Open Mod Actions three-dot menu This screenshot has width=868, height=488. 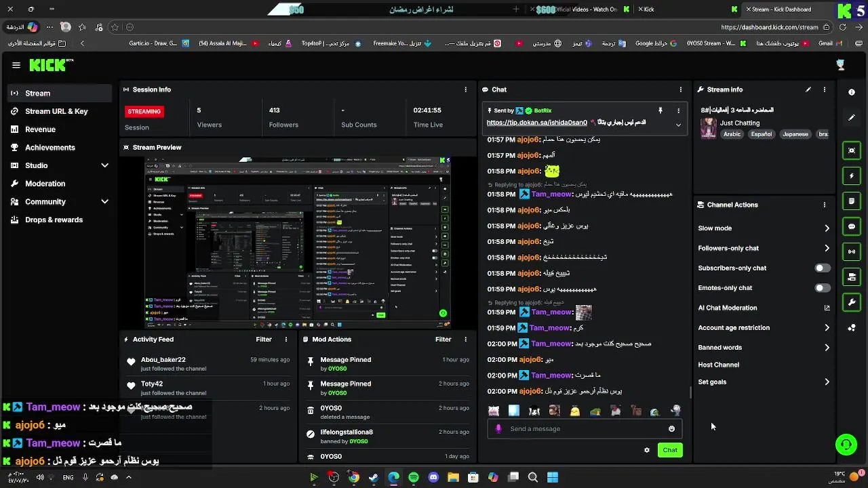(x=465, y=340)
